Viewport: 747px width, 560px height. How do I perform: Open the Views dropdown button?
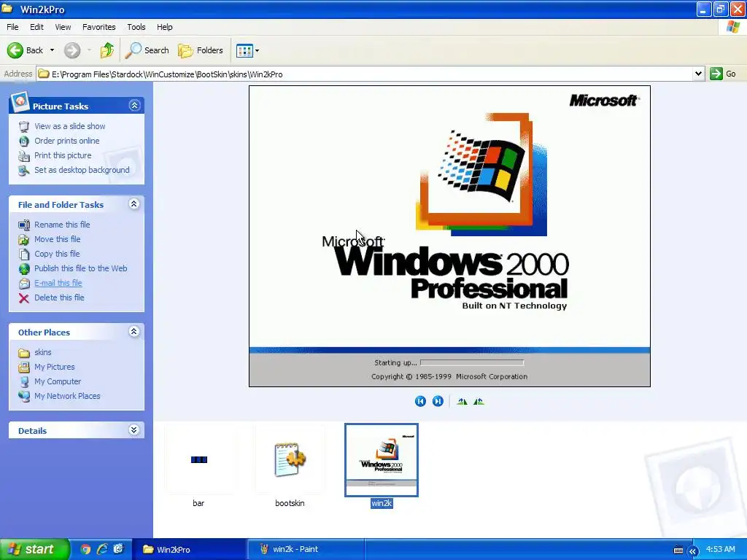[x=248, y=50]
